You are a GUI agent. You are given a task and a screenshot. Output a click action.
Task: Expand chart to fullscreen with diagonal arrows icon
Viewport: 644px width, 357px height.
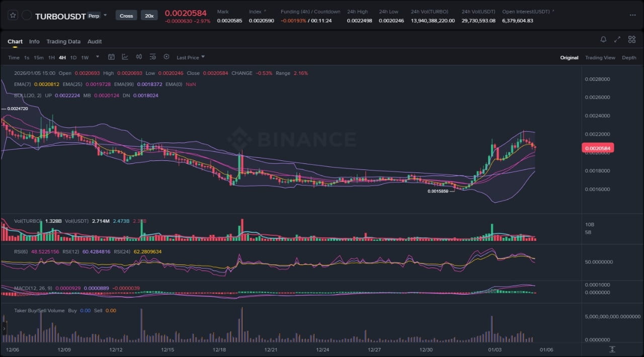[x=617, y=40]
